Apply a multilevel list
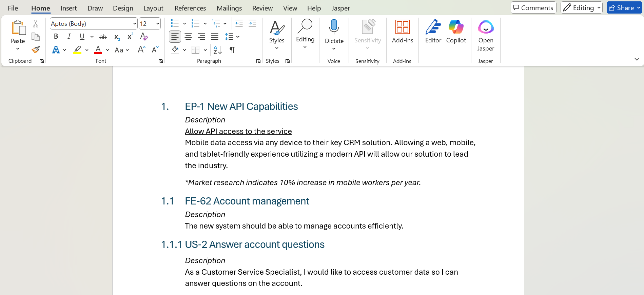Image resolution: width=644 pixels, height=295 pixels. pos(216,23)
